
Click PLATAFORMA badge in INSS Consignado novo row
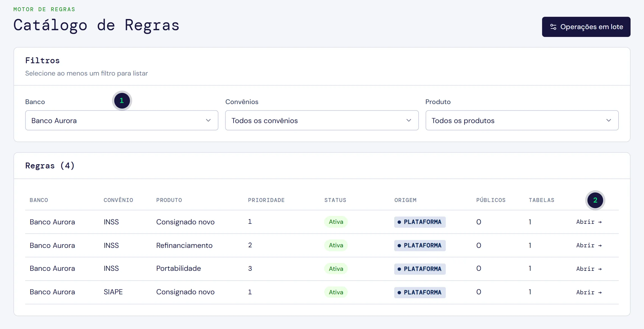[x=420, y=222]
